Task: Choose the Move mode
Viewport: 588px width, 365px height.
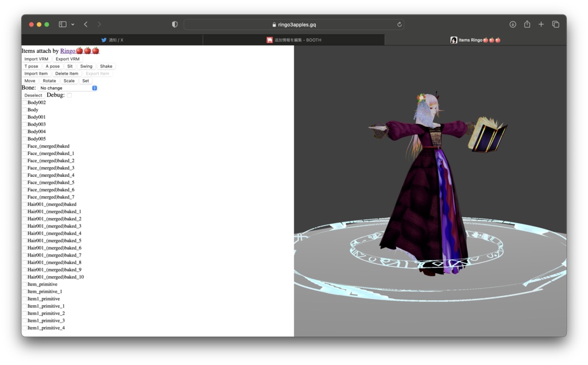Action: pyautogui.click(x=30, y=81)
